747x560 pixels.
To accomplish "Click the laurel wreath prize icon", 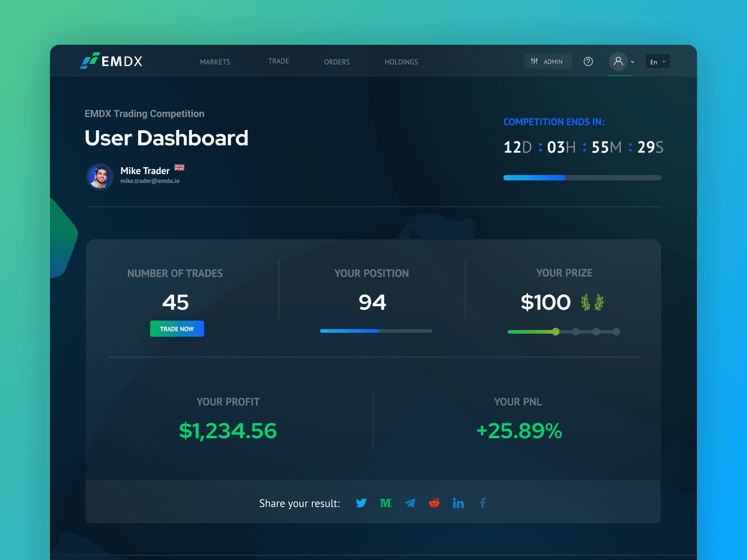I will pyautogui.click(x=592, y=302).
